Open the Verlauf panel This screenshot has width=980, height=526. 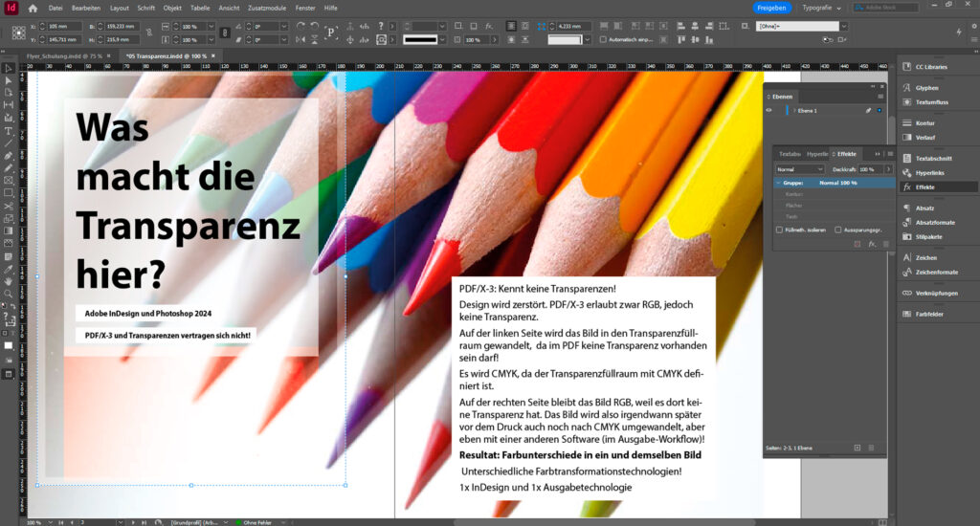pos(925,138)
